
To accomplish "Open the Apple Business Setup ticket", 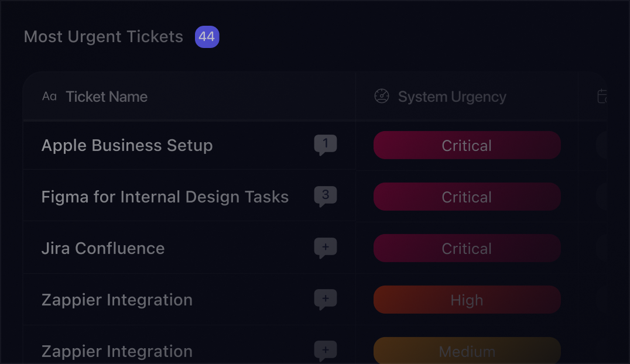I will (127, 146).
